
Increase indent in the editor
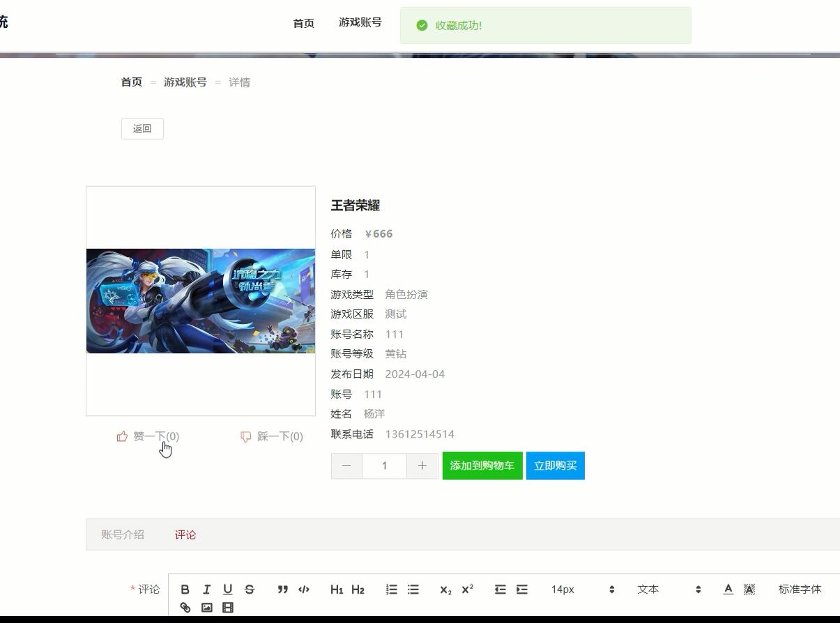(522, 589)
